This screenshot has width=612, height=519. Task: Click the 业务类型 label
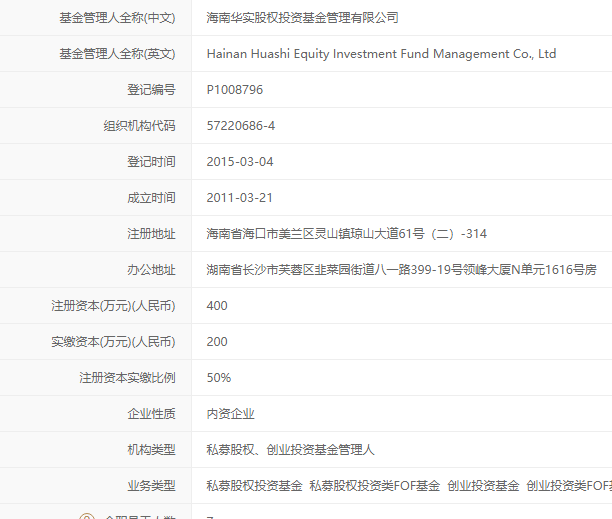click(x=151, y=486)
